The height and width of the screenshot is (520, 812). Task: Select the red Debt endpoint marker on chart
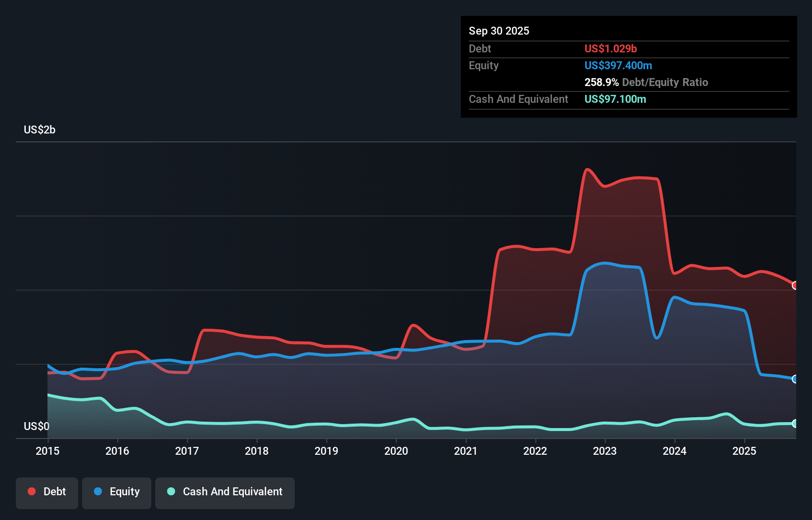click(795, 286)
